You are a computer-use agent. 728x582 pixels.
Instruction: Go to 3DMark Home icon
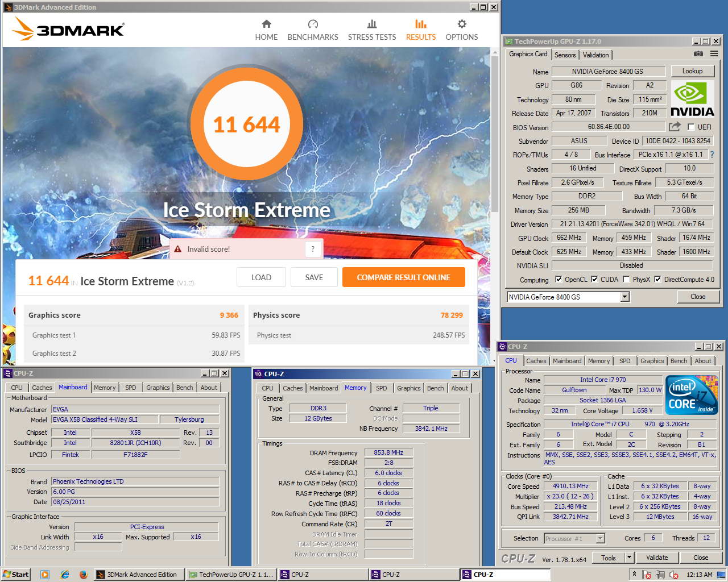[x=266, y=24]
